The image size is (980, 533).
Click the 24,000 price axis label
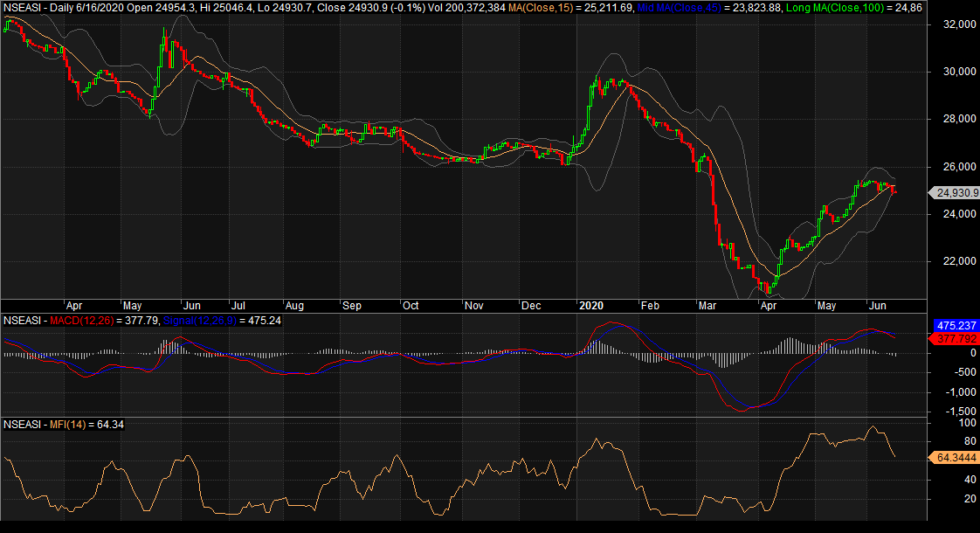click(x=960, y=214)
